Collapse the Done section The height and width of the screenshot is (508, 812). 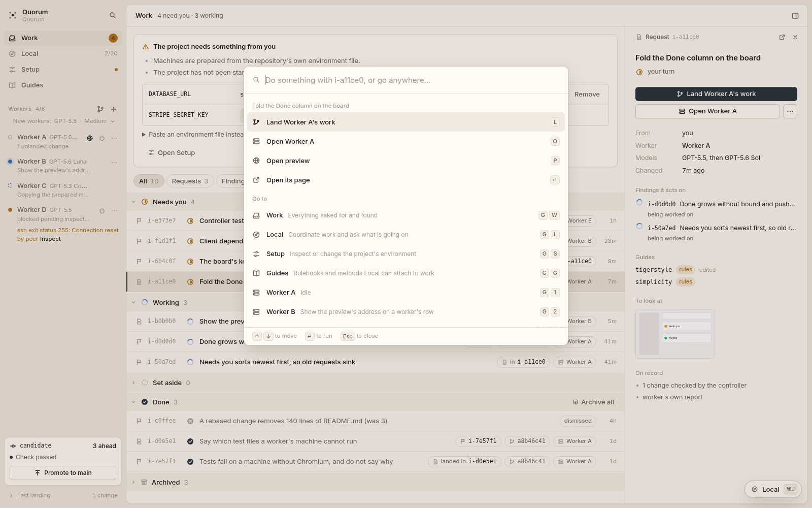[x=133, y=402]
